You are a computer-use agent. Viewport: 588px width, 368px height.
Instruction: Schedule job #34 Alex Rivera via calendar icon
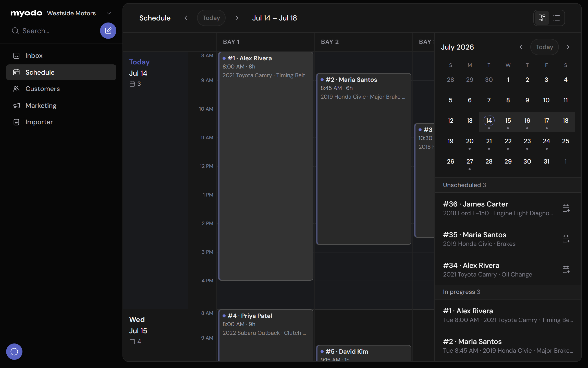click(x=566, y=269)
